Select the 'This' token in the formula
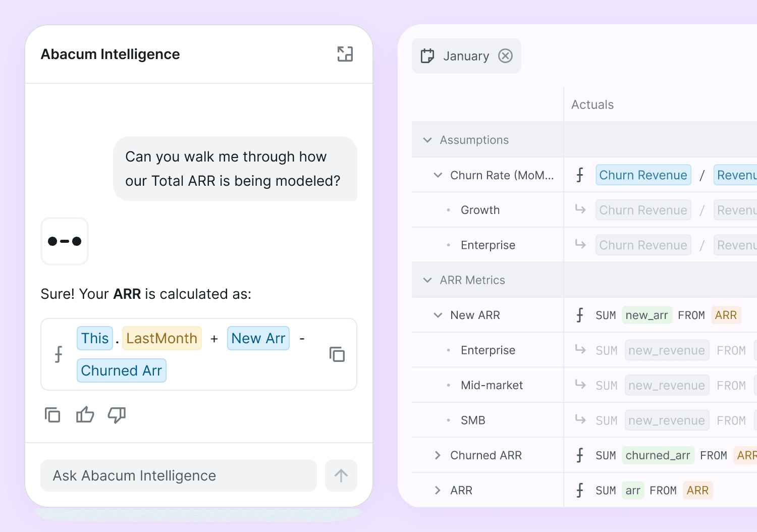757x532 pixels. (95, 338)
